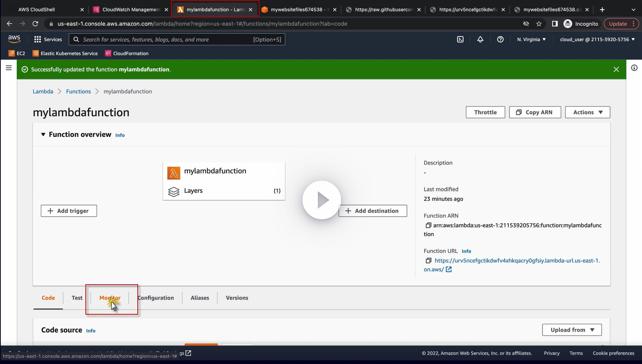Open the cloud_user account menu
Screen dimensions: 642x364
(x=597, y=39)
